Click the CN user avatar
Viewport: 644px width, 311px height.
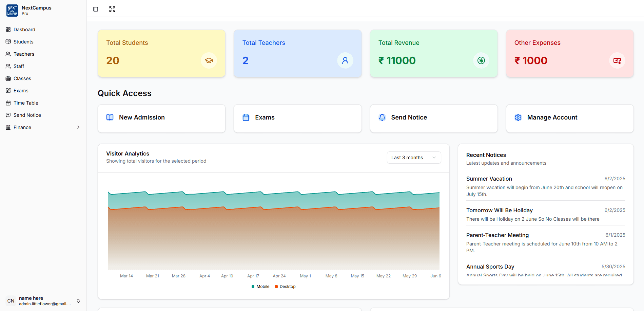click(11, 301)
